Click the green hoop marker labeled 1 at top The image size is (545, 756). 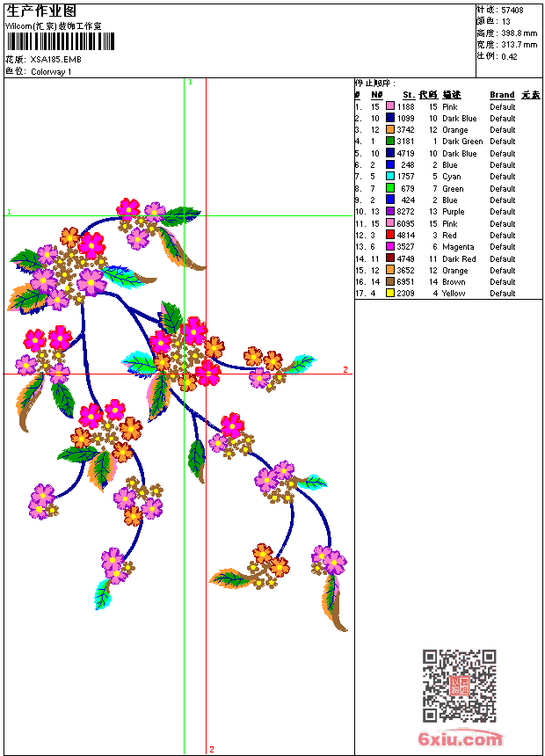[x=190, y=83]
